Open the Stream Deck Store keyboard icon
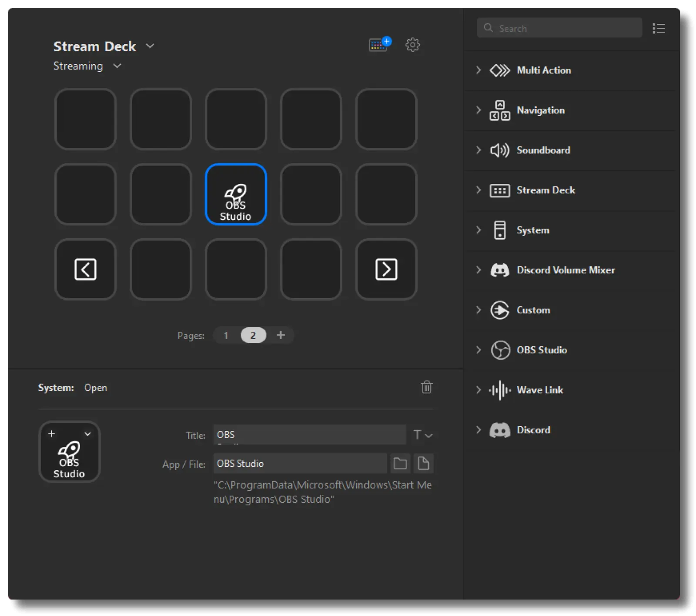Image resolution: width=696 pixels, height=616 pixels. [379, 44]
